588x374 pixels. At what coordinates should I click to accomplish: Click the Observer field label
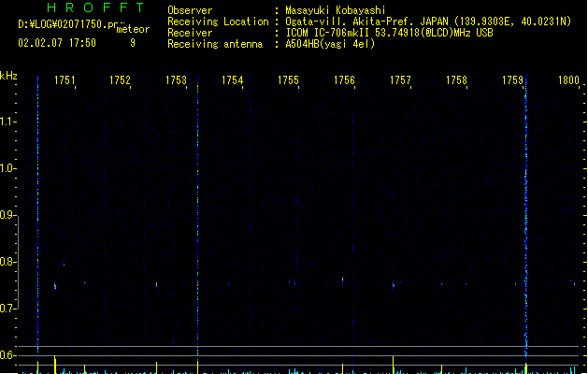pos(190,10)
